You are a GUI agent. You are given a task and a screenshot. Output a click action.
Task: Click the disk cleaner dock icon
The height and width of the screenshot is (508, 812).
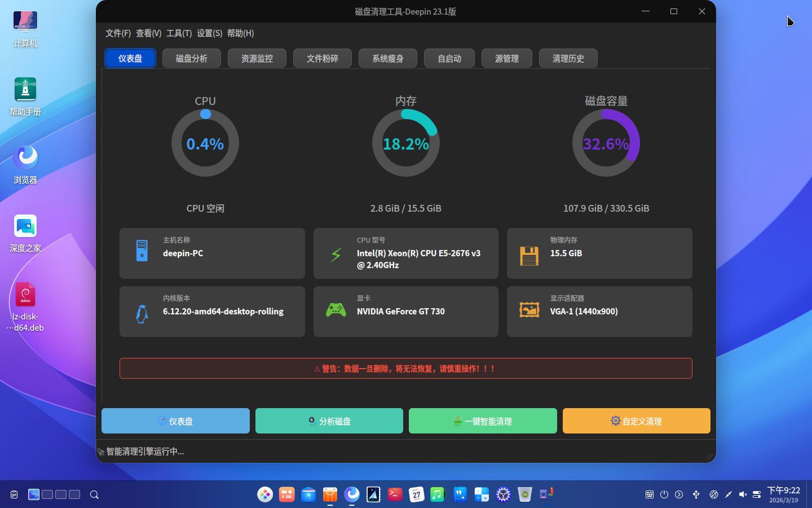pyautogui.click(x=546, y=494)
